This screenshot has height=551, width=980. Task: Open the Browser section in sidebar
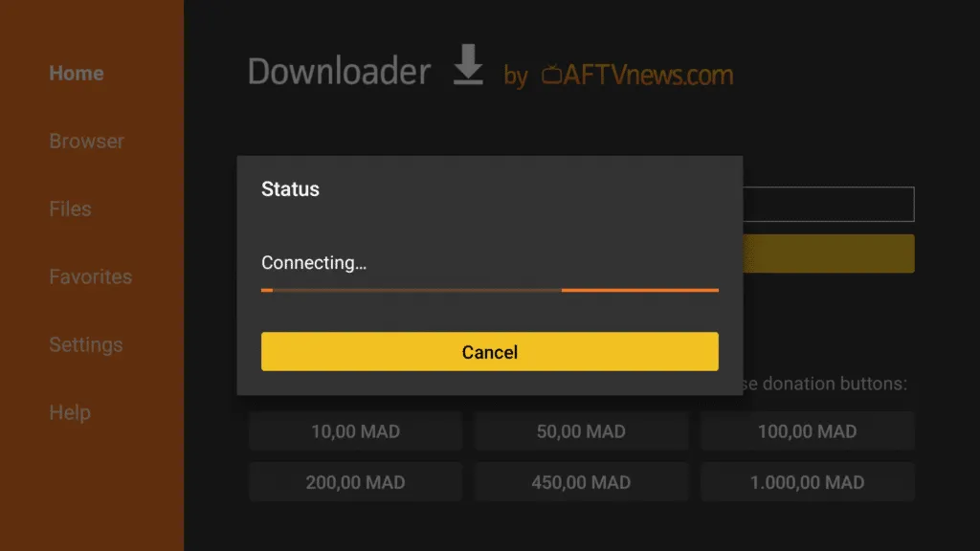tap(86, 142)
